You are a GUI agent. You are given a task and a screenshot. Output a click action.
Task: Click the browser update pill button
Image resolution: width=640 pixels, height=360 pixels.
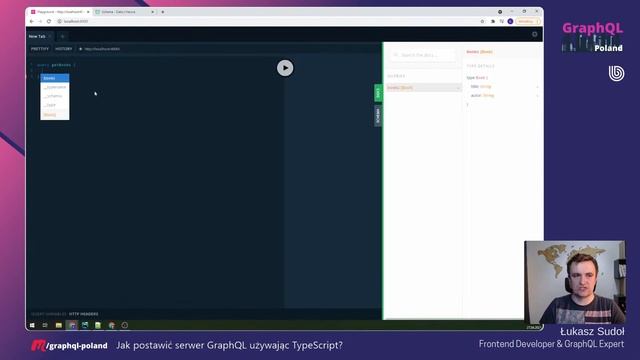pos(528,21)
